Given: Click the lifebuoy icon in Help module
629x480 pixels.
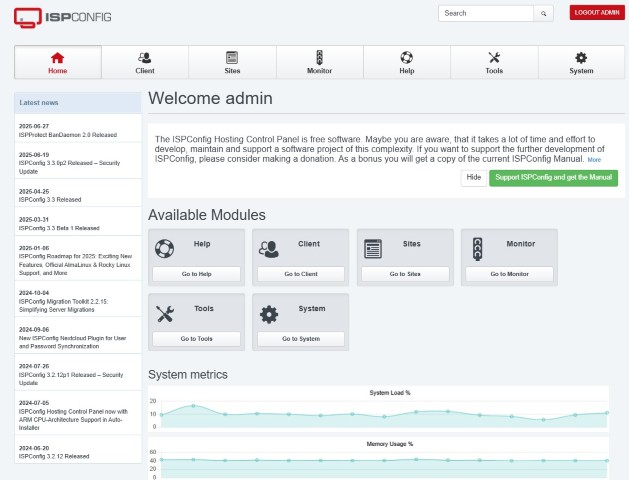Looking at the screenshot, I should 165,247.
